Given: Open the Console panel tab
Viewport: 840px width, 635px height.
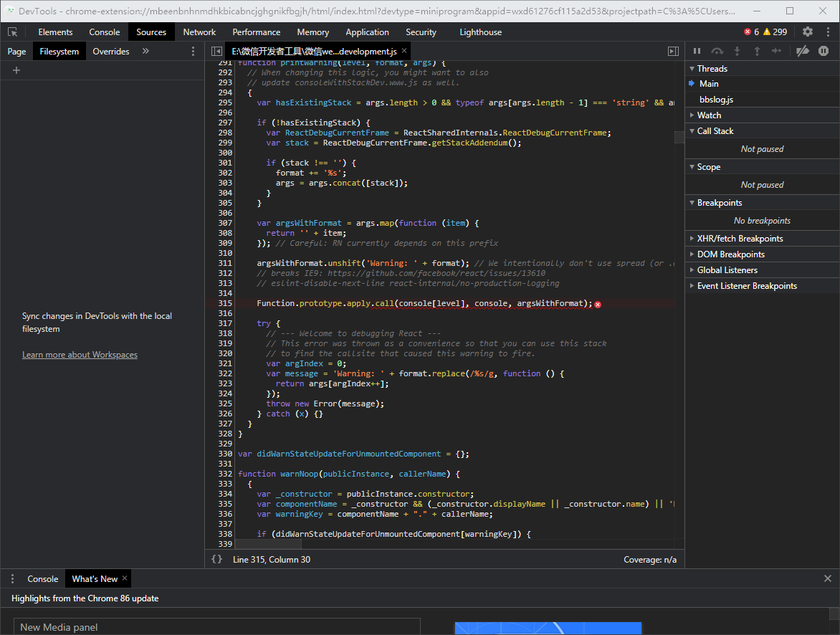Looking at the screenshot, I should click(x=105, y=32).
